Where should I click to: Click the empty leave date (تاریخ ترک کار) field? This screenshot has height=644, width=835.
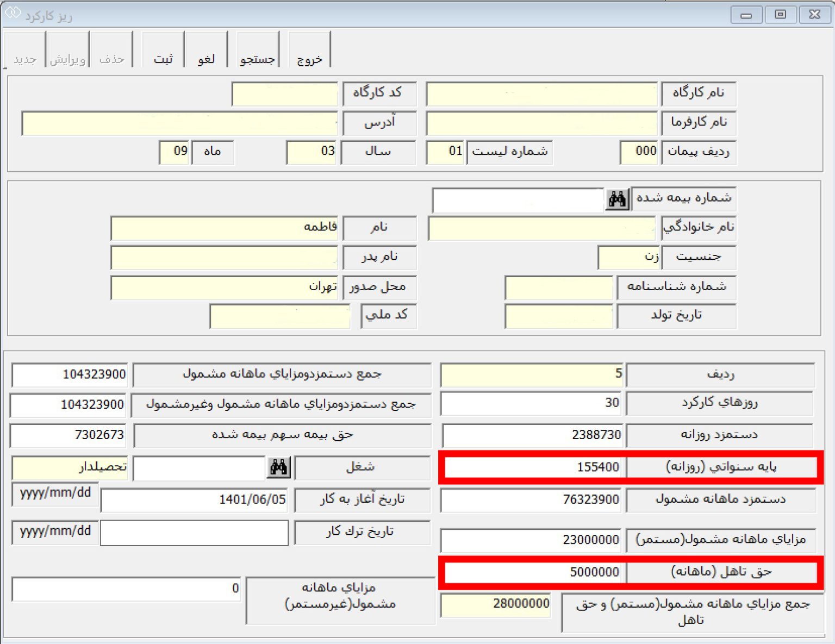click(195, 533)
